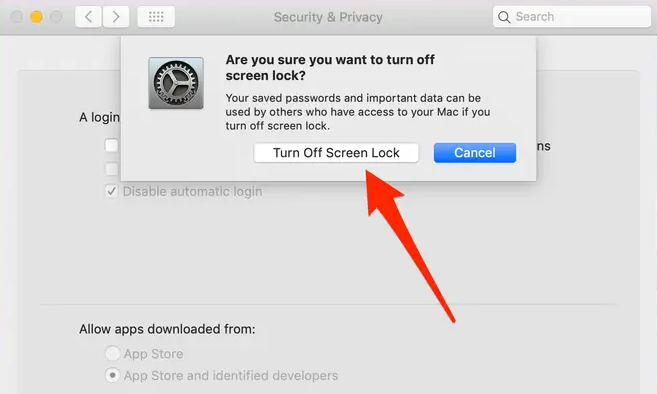This screenshot has width=657, height=394.
Task: Click the System Preferences gear icon
Action: pos(176,83)
